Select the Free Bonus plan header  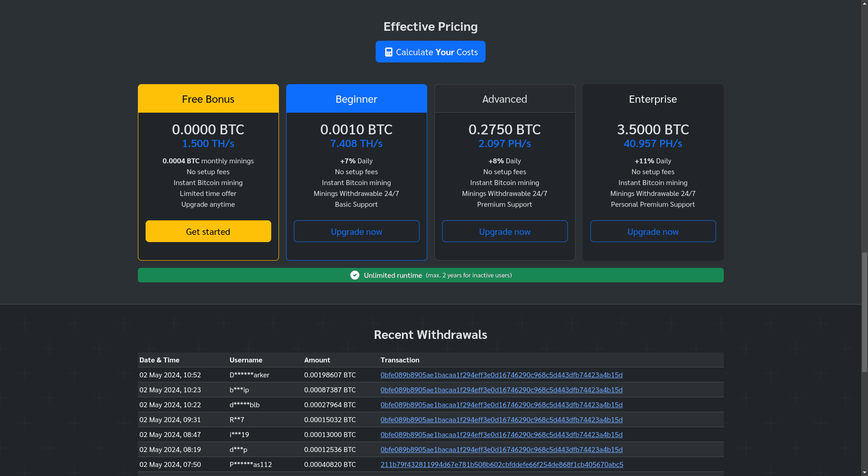click(208, 99)
